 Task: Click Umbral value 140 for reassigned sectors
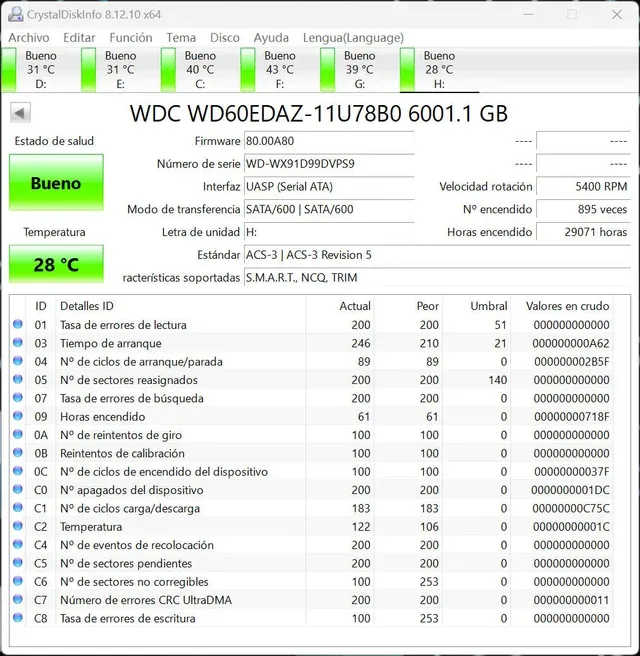pos(497,380)
